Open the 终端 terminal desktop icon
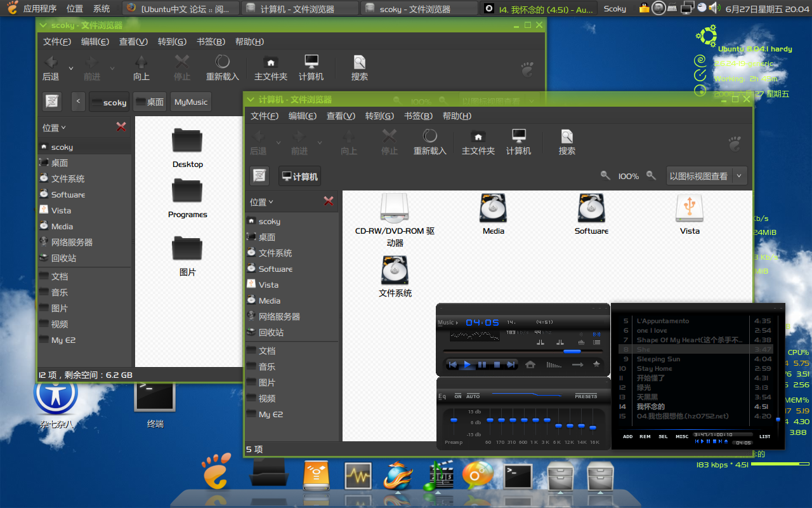The image size is (812, 508). point(155,404)
